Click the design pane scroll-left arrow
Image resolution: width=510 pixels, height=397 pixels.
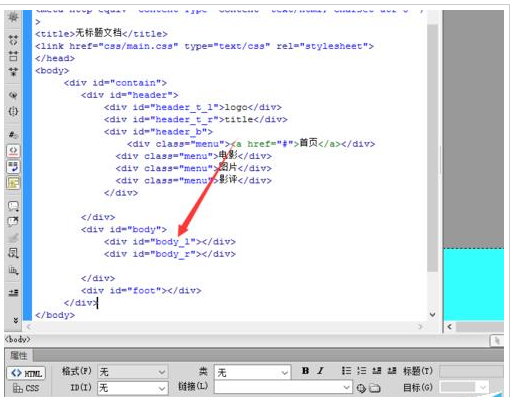(450, 327)
